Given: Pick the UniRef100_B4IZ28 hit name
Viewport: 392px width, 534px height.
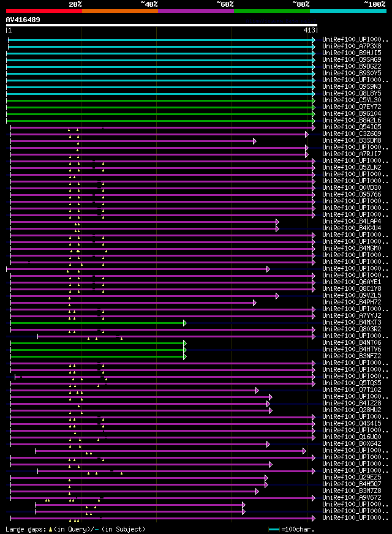Looking at the screenshot, I should click(x=352, y=403).
